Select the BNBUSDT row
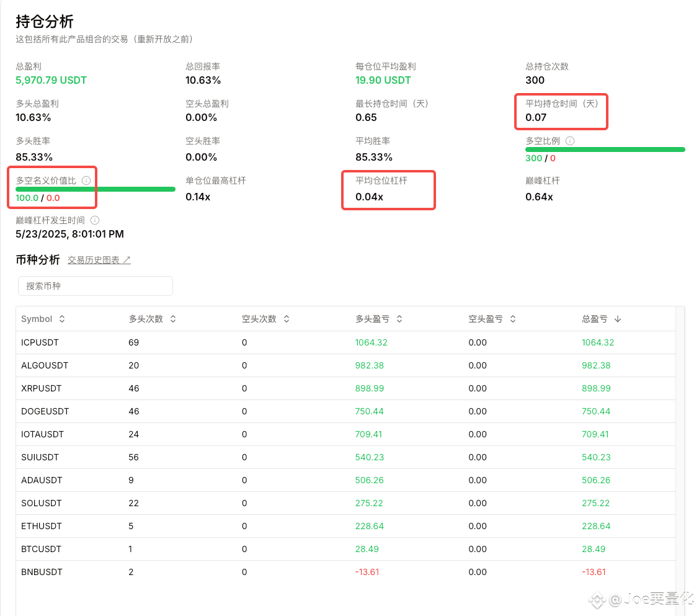 click(345, 572)
